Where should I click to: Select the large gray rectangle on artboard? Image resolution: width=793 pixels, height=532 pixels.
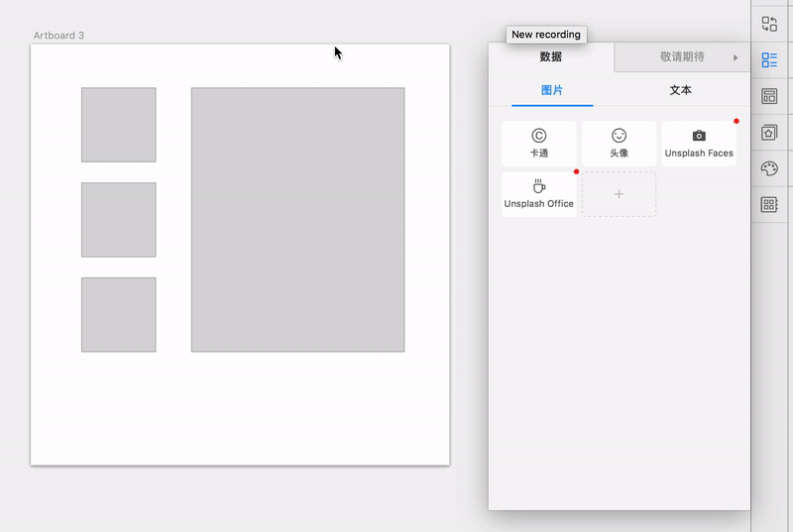(298, 220)
